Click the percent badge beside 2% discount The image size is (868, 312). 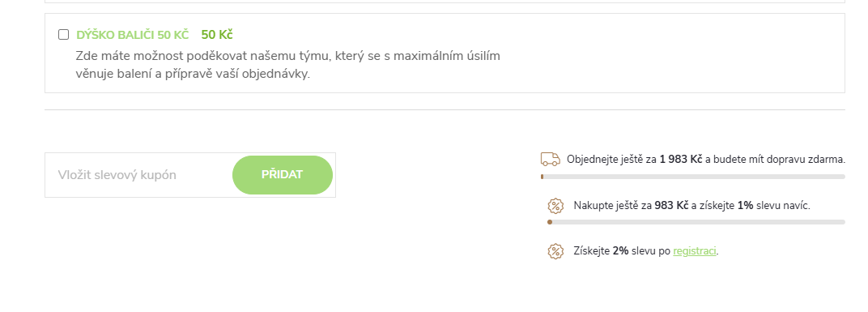pyautogui.click(x=555, y=251)
